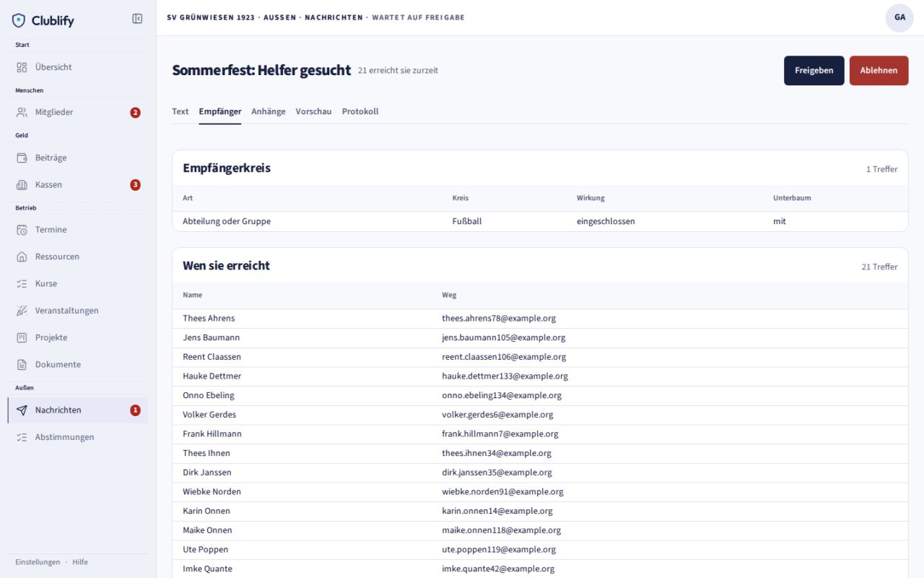924x578 pixels.
Task: Select recipient Thees Ahrens
Action: click(x=209, y=318)
